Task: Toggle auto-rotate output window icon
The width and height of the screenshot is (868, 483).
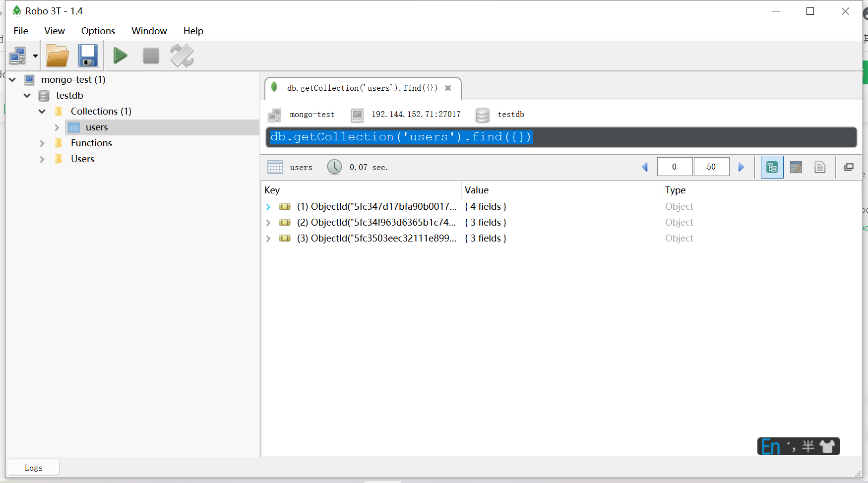Action: click(x=182, y=56)
